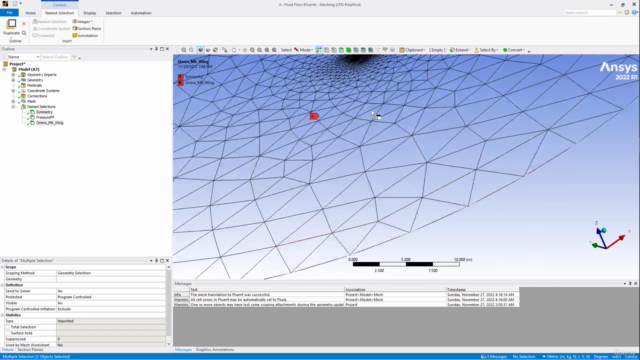This screenshot has height=360, width=640.
Task: Insert an Annotation from the ribbon
Action: coord(85,36)
